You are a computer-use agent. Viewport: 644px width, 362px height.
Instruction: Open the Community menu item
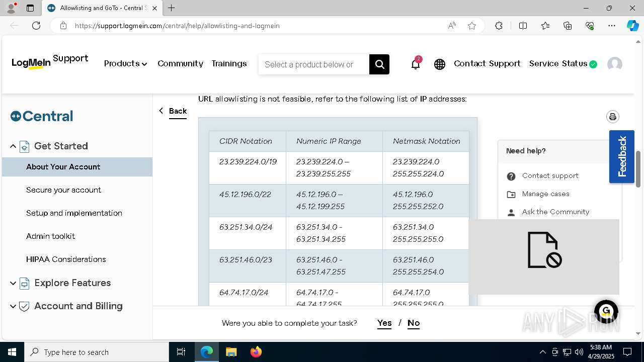pyautogui.click(x=180, y=63)
